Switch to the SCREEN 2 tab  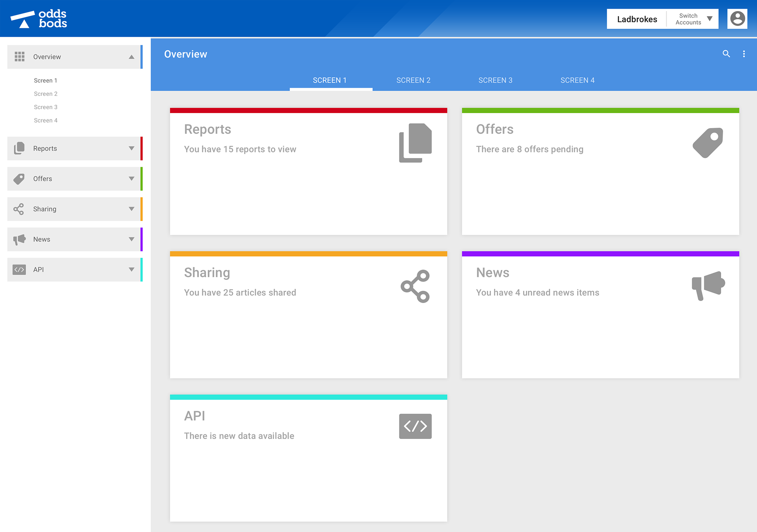(413, 80)
